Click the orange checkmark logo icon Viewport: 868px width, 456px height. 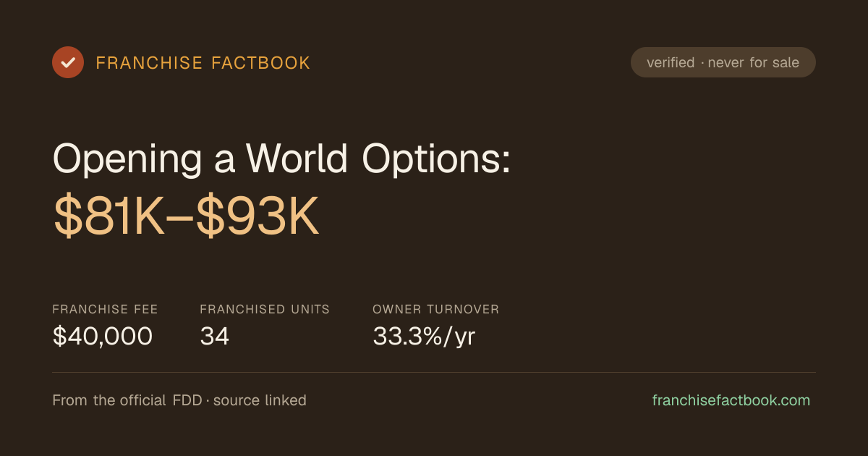point(68,62)
